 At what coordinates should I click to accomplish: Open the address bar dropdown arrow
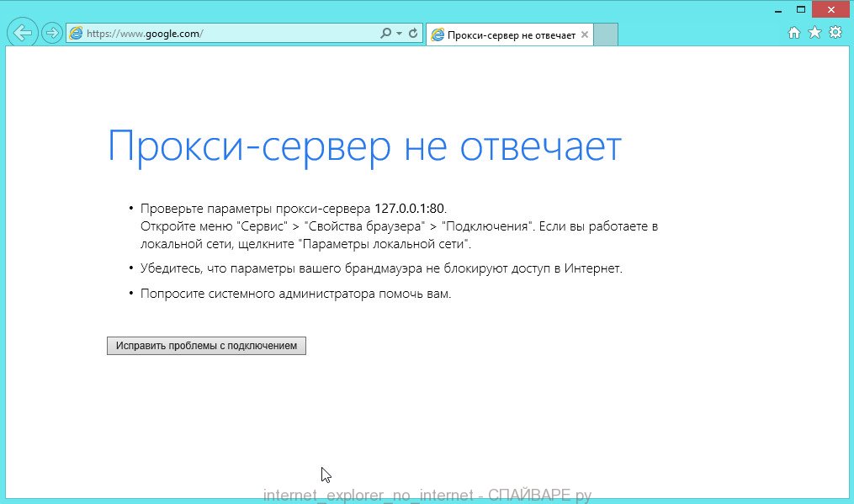coord(399,34)
